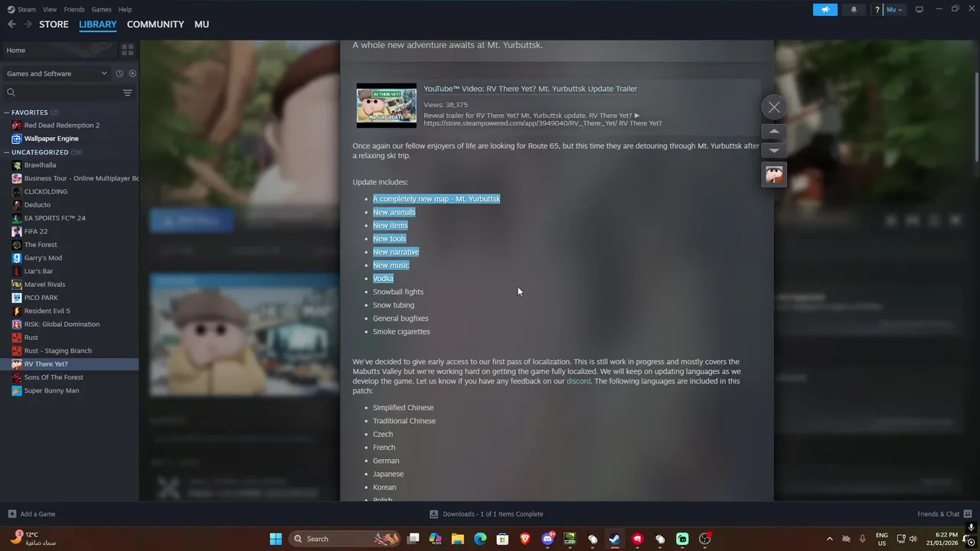Viewport: 980px width, 551px height.
Task: Expand the Mu account dropdown
Action: 894,9
